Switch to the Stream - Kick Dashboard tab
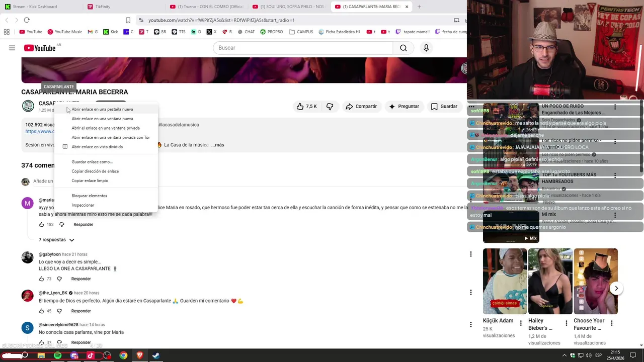The height and width of the screenshot is (362, 644). click(40, 7)
